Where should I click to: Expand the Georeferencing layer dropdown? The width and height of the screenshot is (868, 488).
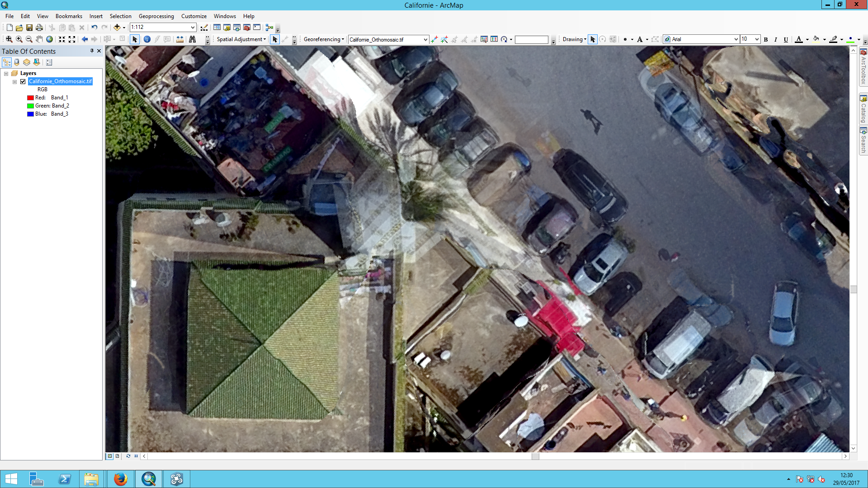click(425, 40)
